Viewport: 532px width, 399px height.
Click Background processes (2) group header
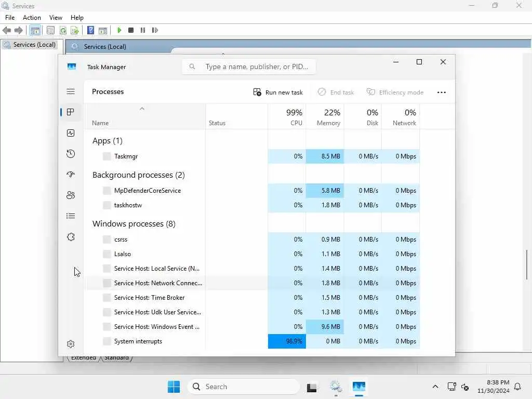click(x=138, y=175)
